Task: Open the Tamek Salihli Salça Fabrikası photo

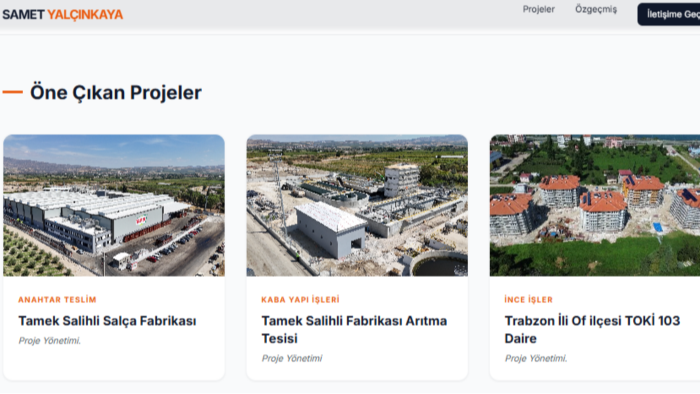Action: [x=114, y=205]
